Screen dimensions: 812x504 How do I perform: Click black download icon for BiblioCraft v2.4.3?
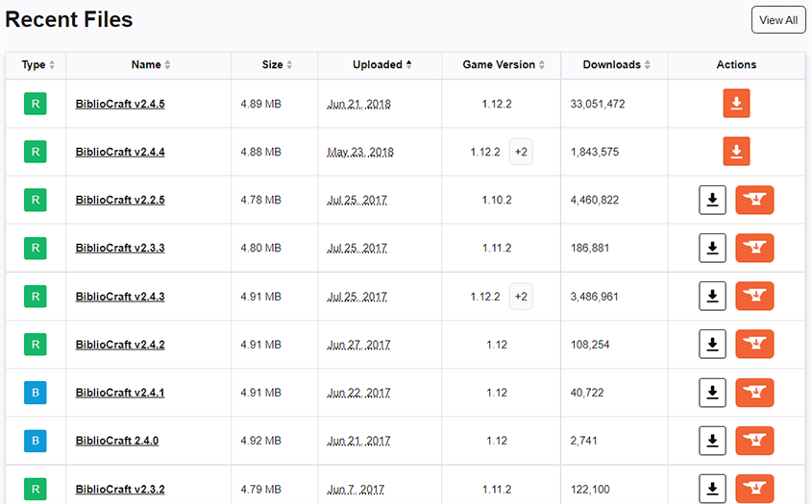(x=712, y=296)
